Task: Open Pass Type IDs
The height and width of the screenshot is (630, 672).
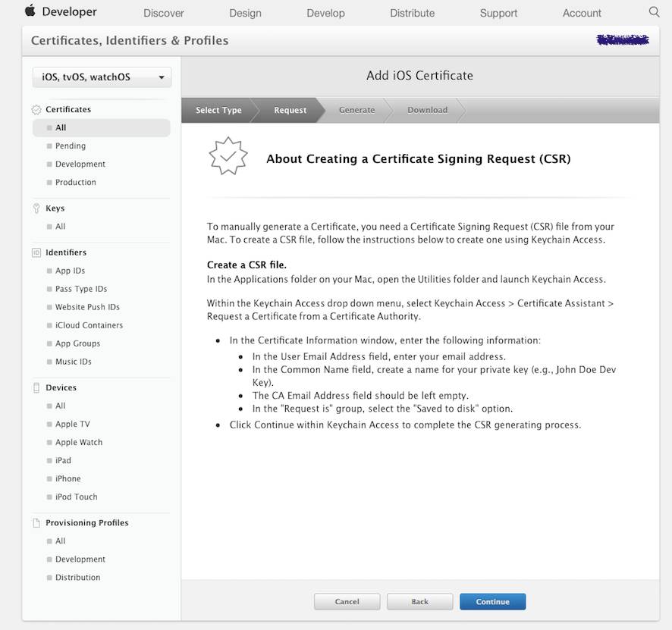Action: pyautogui.click(x=81, y=289)
